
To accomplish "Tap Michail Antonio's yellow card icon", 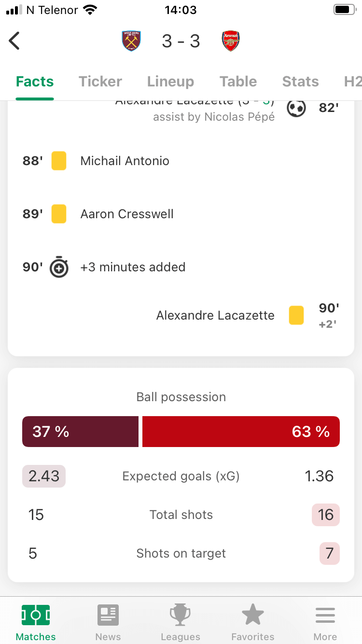I will pos(58,161).
